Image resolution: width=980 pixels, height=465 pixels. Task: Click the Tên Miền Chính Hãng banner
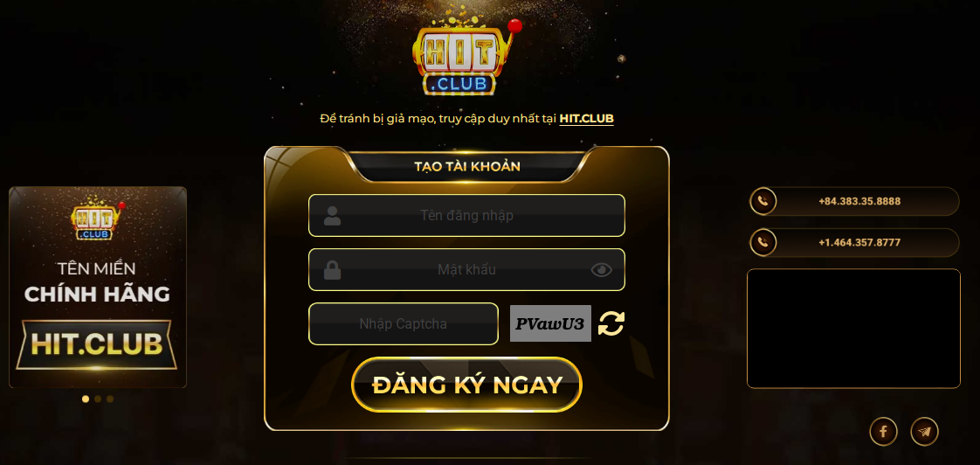pos(98,288)
